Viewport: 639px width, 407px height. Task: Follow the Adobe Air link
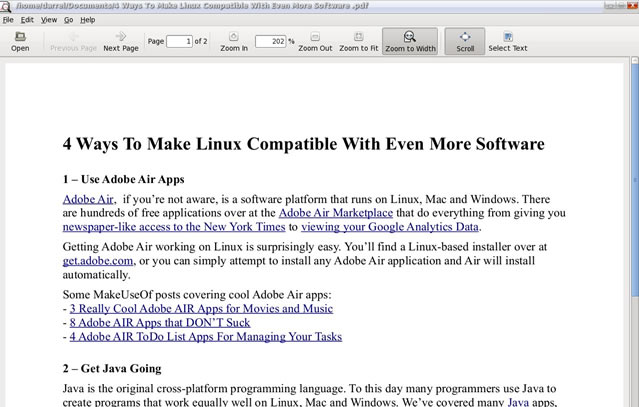click(x=88, y=199)
